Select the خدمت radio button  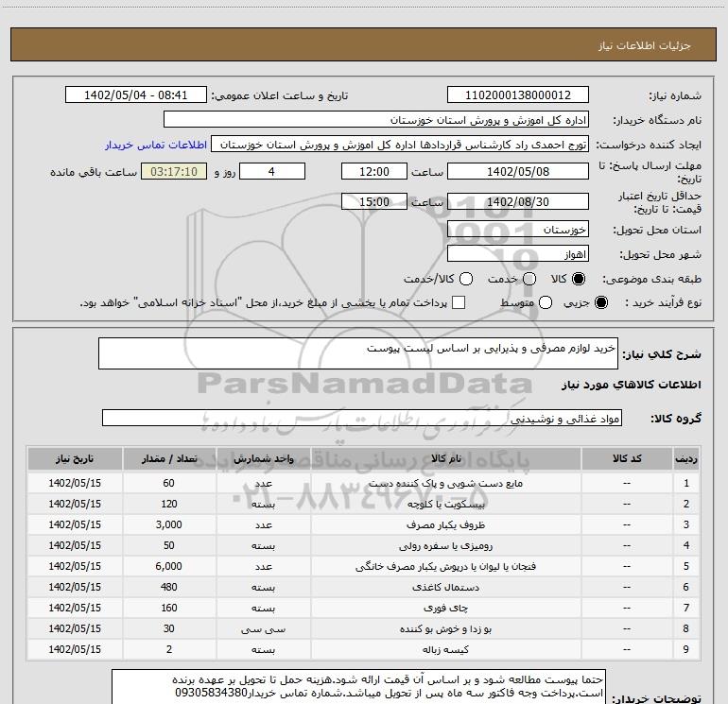pos(529,279)
